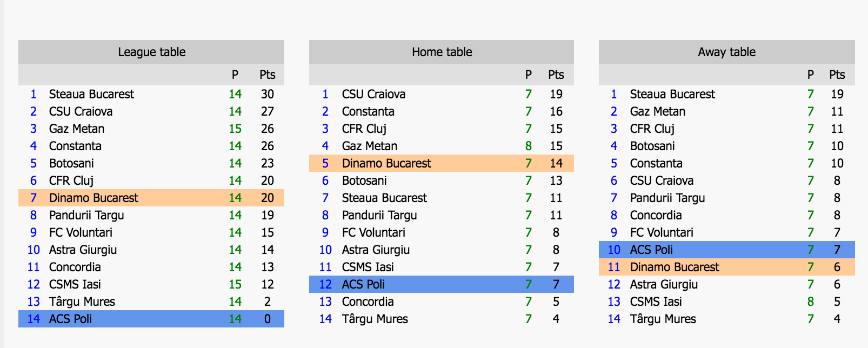Image resolution: width=868 pixels, height=348 pixels.
Task: Click Pts column header in League table
Action: [x=267, y=75]
